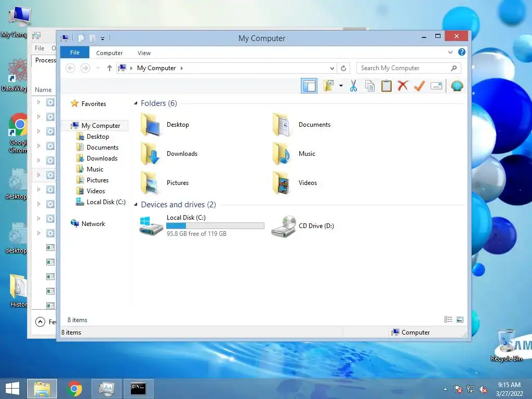Click the Copy toolbar icon
532x399 pixels.
[x=370, y=86]
